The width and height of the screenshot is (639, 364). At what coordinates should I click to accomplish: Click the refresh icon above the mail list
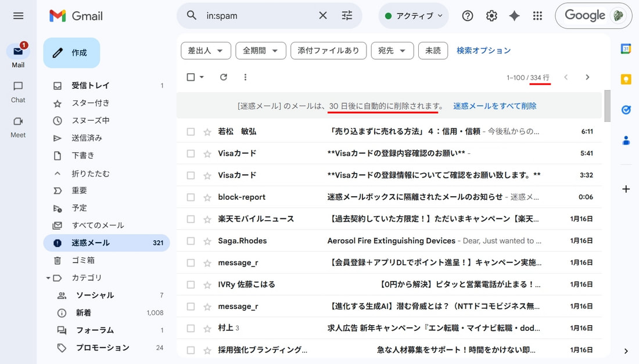(223, 77)
